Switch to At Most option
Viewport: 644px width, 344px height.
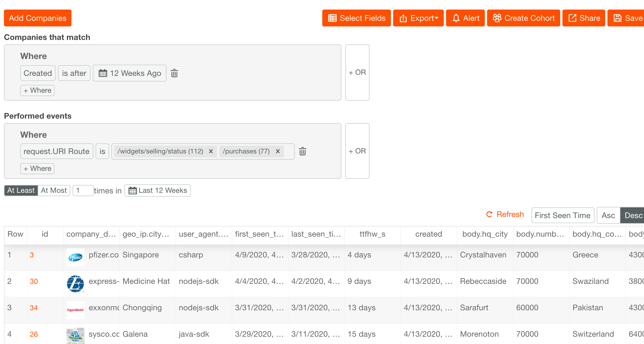(54, 191)
